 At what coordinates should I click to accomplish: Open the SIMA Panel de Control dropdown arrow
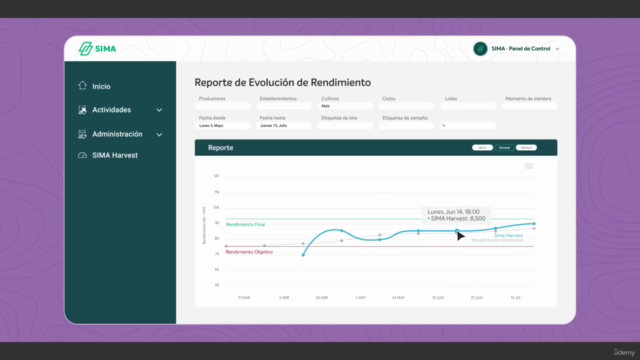558,49
